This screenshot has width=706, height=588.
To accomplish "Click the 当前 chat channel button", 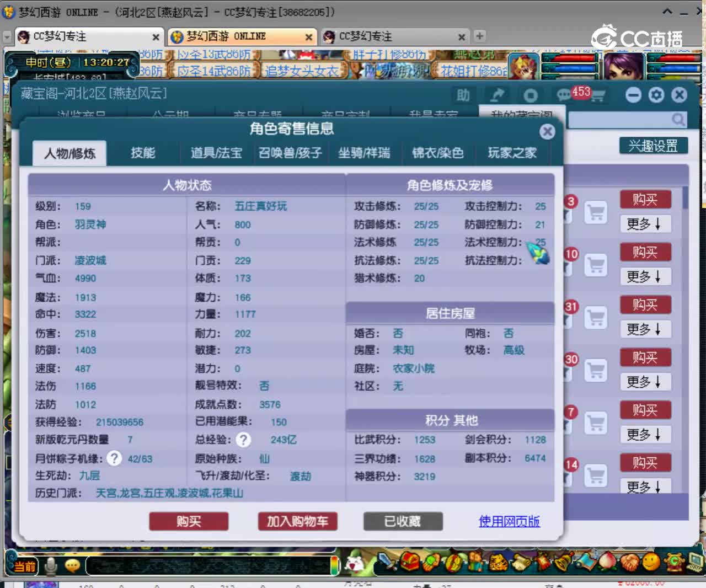I will click(x=24, y=566).
